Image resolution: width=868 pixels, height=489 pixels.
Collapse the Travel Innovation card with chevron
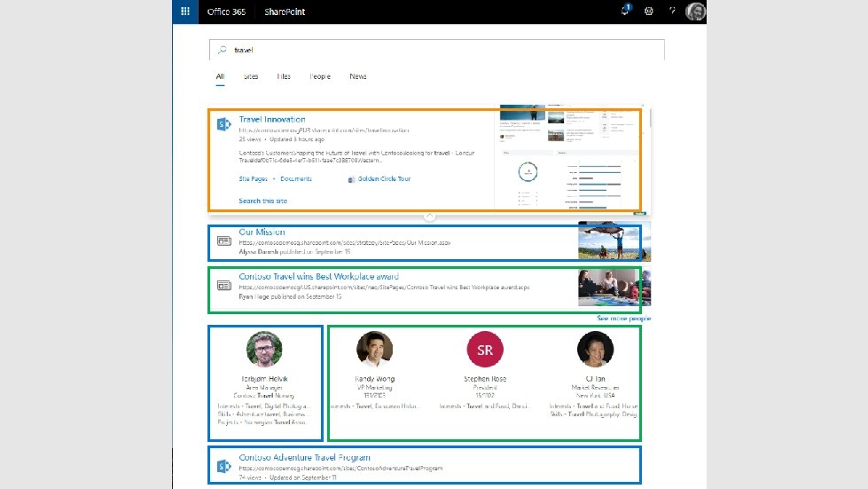coord(430,216)
